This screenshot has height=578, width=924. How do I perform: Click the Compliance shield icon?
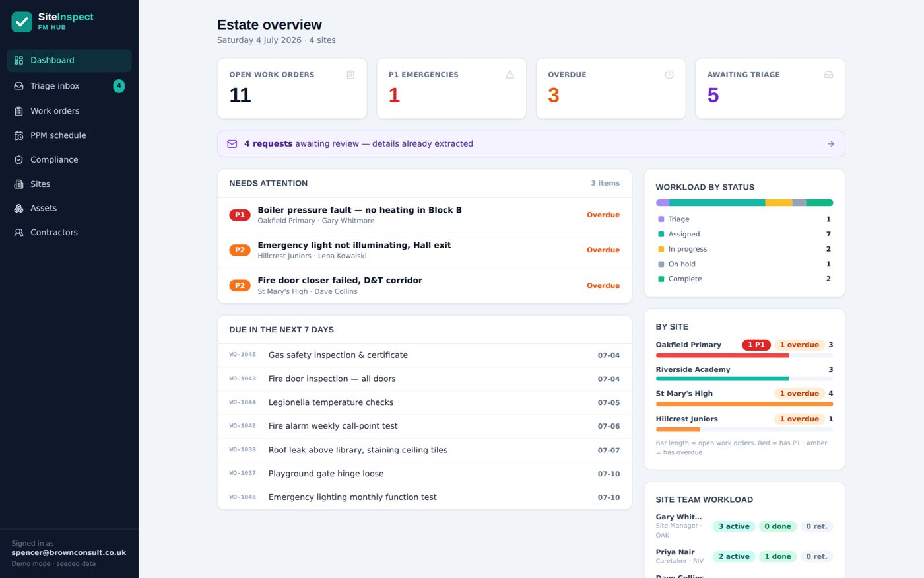pyautogui.click(x=18, y=160)
